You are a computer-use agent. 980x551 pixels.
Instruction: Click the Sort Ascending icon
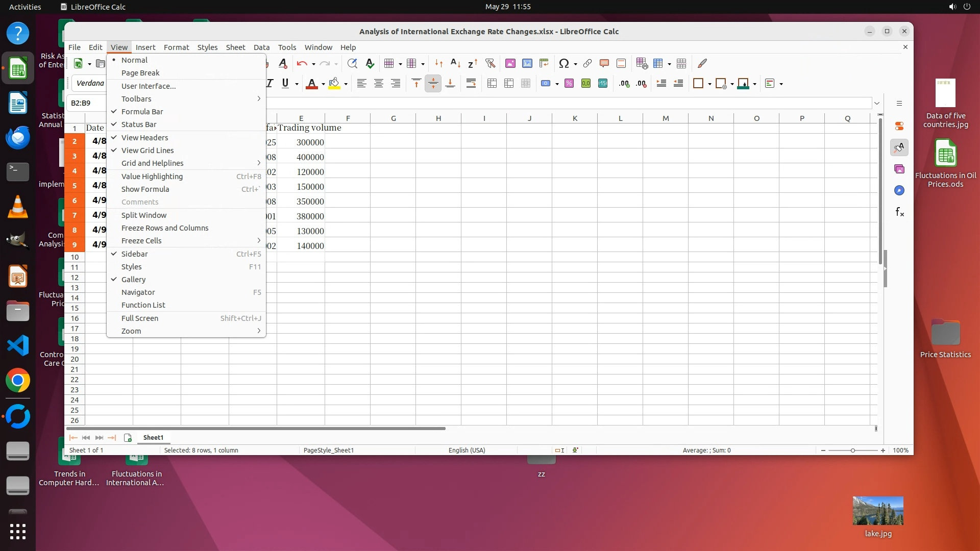tap(455, 63)
